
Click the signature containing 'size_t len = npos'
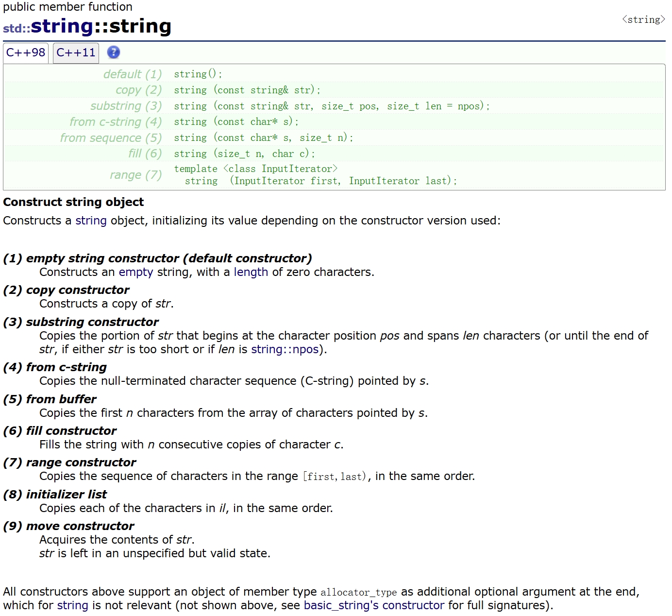[332, 106]
